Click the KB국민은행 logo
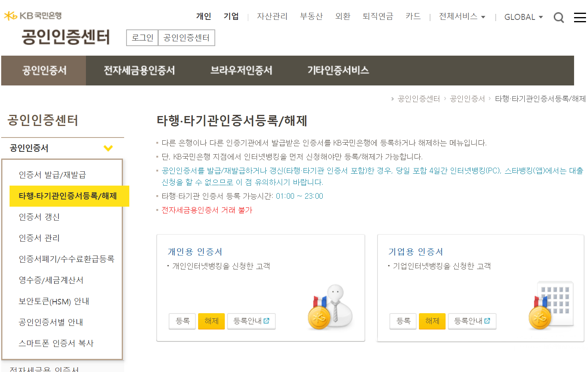This screenshot has width=588, height=372. (x=33, y=15)
